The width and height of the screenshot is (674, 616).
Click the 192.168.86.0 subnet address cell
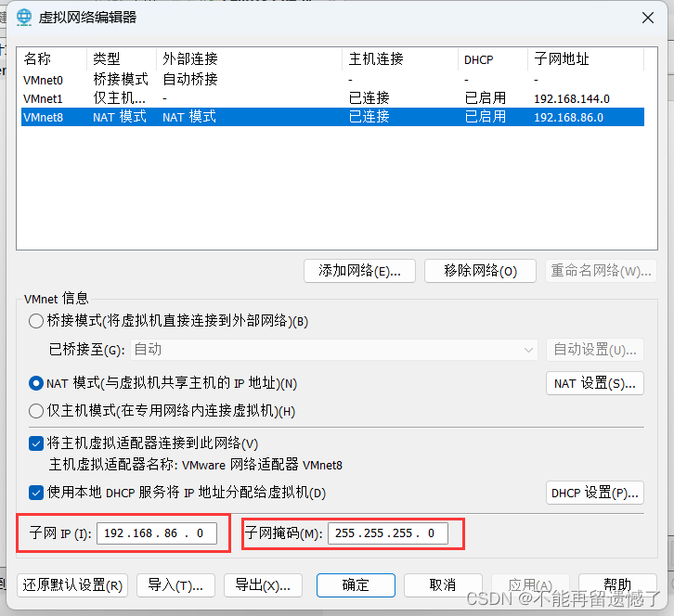point(569,117)
